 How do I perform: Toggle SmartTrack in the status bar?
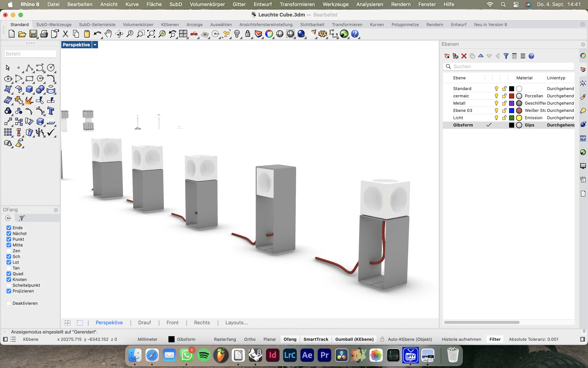click(x=316, y=339)
